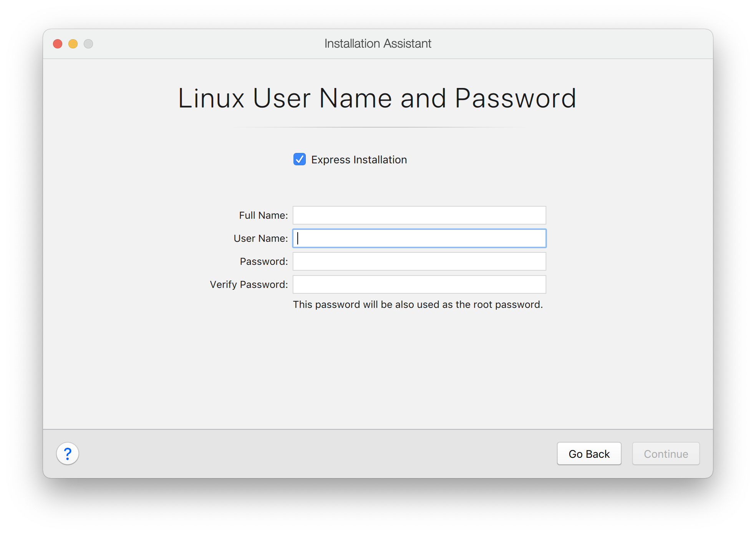
Task: Click the User Name: label
Action: coord(260,239)
